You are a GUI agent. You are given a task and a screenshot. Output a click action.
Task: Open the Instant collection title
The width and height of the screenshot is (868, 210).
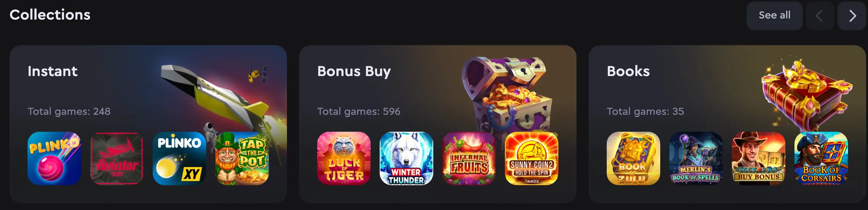[x=52, y=71]
